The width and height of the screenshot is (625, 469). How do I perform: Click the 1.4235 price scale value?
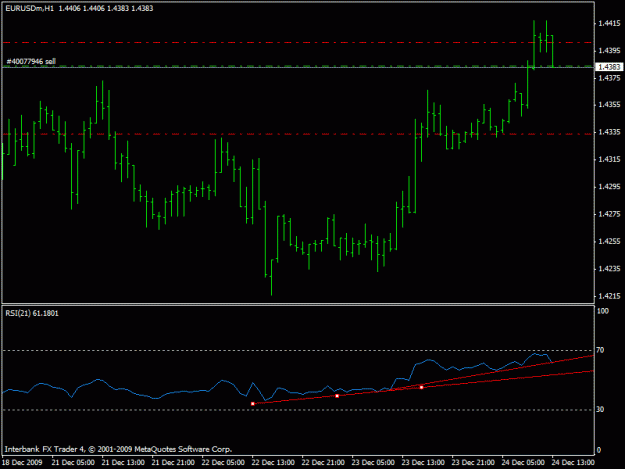point(609,269)
